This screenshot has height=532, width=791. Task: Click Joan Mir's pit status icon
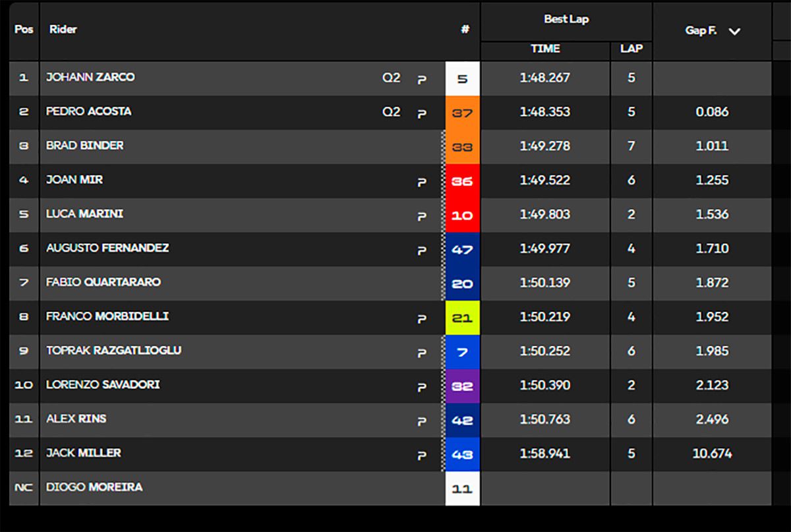point(422,181)
